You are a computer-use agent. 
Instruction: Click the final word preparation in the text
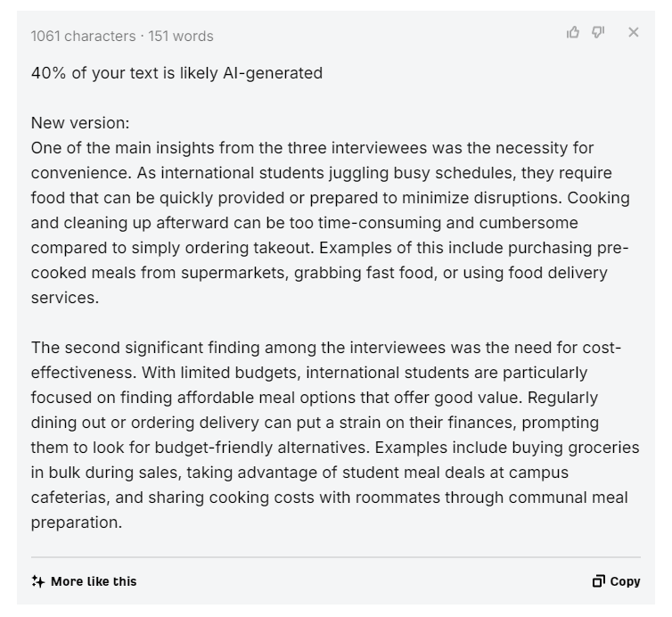coord(77,522)
